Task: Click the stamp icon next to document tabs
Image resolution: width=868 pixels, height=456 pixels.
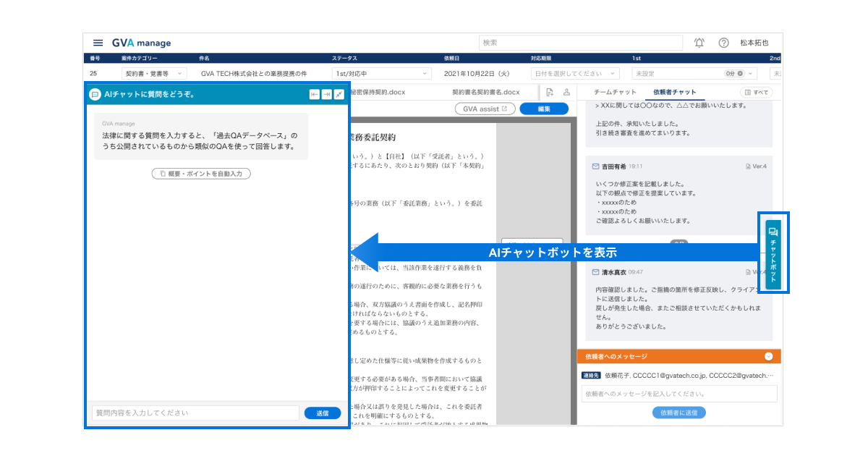Action: point(566,92)
